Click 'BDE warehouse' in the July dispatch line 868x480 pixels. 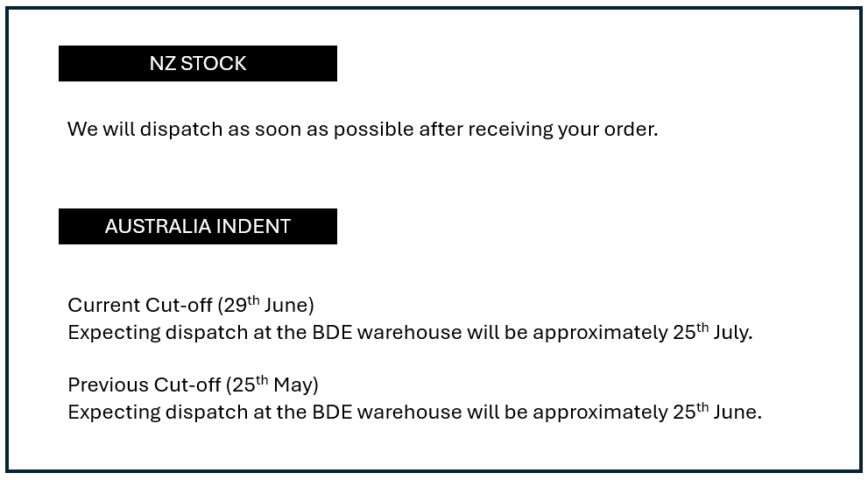[x=387, y=332]
